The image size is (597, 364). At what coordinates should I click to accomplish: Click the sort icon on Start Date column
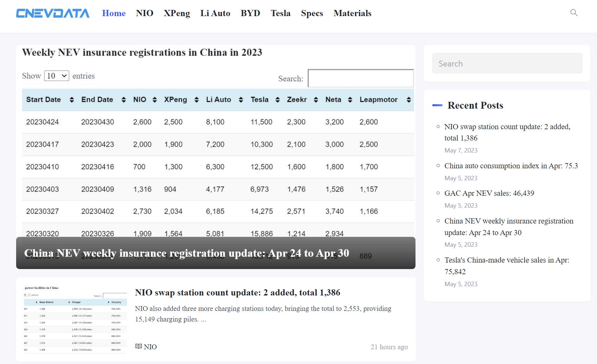point(71,100)
